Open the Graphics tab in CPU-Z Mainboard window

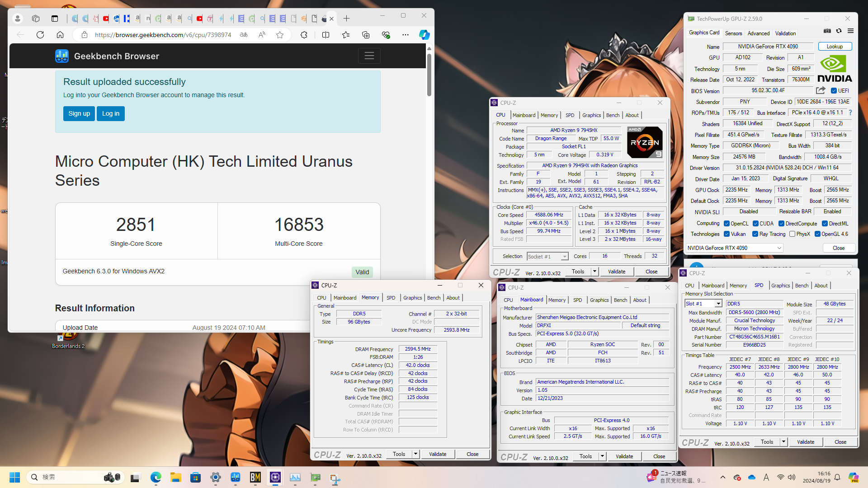(x=599, y=300)
